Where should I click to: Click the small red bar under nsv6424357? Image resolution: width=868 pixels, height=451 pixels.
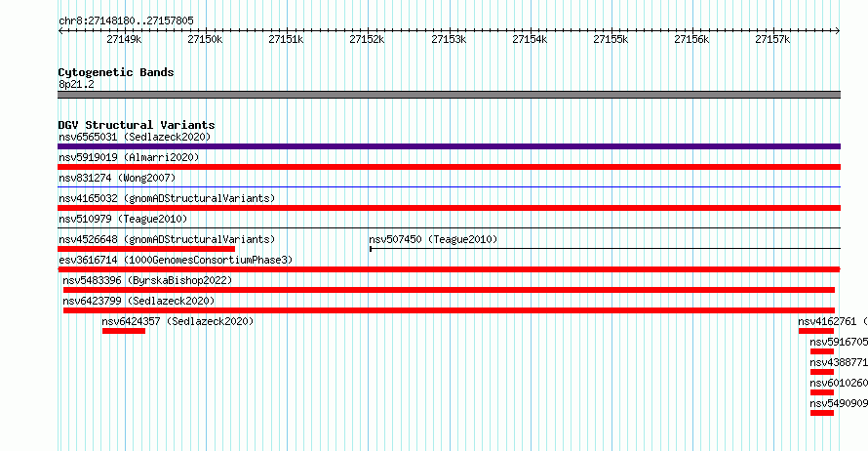(124, 331)
